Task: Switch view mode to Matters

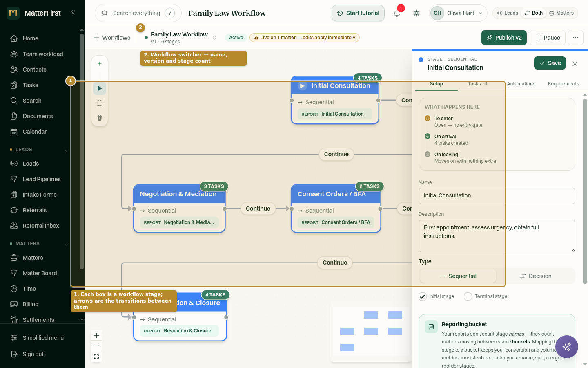Action: click(561, 13)
